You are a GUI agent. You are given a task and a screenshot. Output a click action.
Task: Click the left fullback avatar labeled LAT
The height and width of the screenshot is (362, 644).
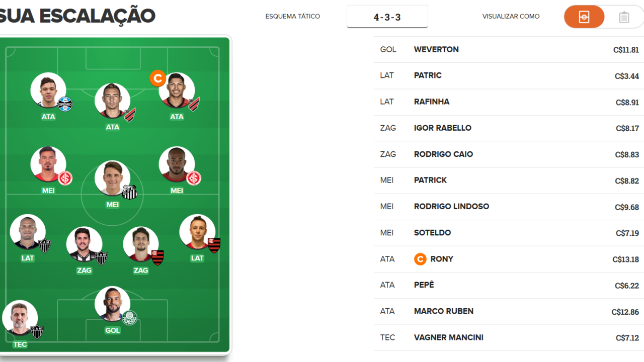pos(28,232)
